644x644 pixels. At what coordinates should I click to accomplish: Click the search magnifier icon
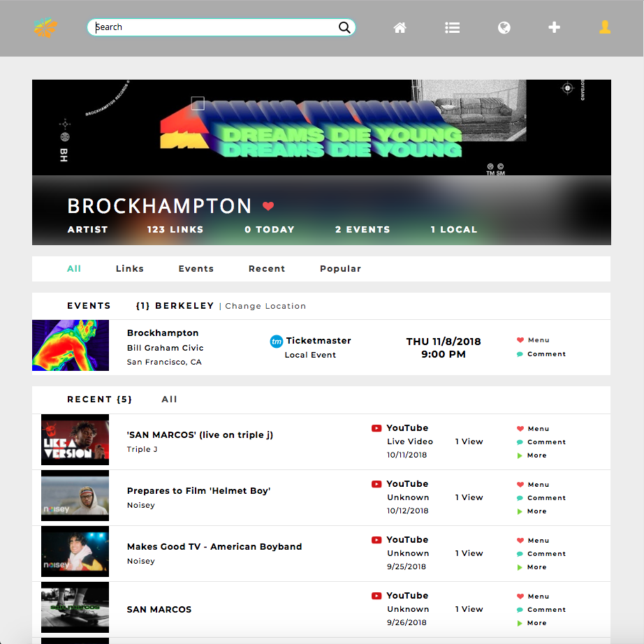344,27
